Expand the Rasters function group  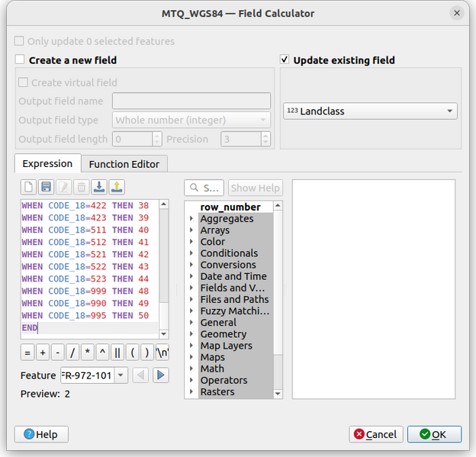pos(191,391)
